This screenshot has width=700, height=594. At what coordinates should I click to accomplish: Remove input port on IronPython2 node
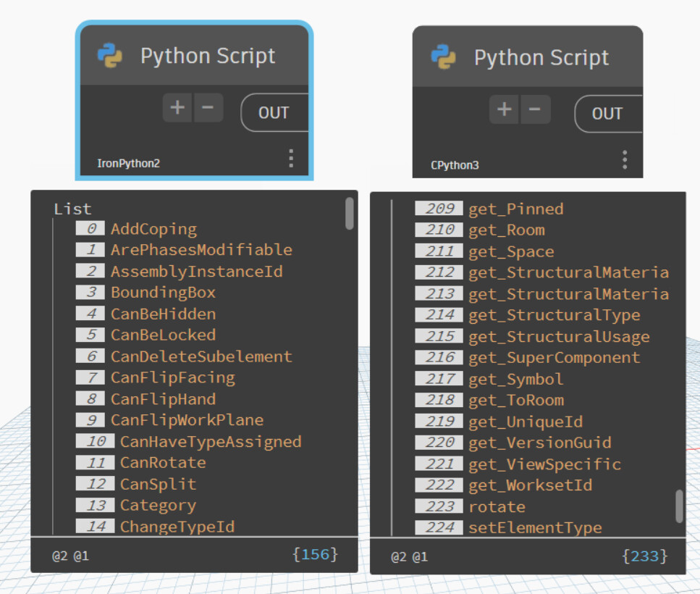(x=208, y=109)
